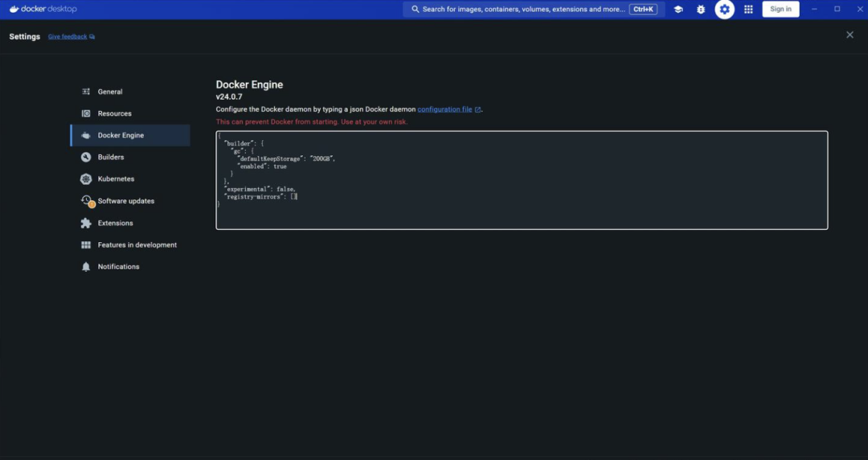
Task: Minimize the Docker Desktop window
Action: 814,9
